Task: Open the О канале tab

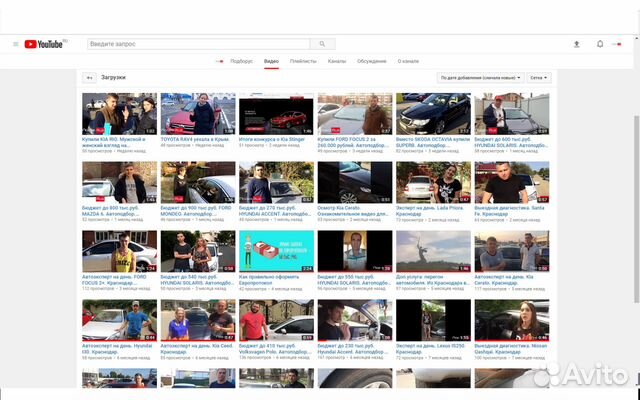Action: (x=408, y=61)
